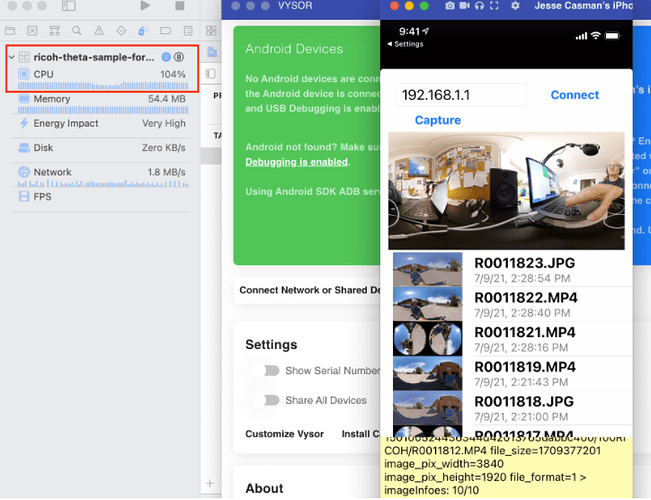The height and width of the screenshot is (500, 651).
Task: Click the R0011823.JPG thumbnail
Action: (x=427, y=270)
